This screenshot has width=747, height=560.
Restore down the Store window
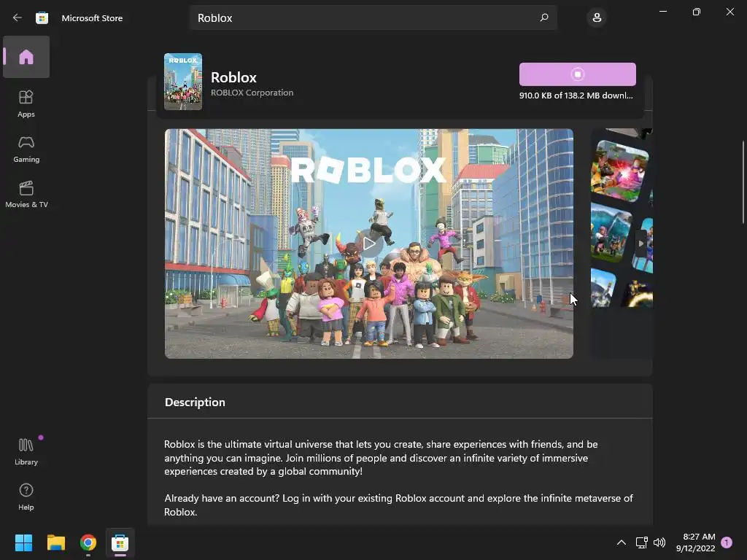tap(697, 12)
